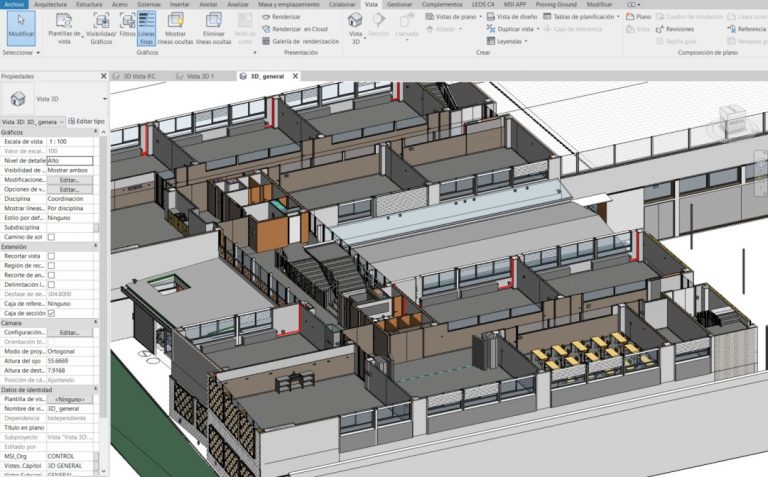The height and width of the screenshot is (477, 768).
Task: Click Mostrar líneas ocultas tool
Action: click(175, 26)
